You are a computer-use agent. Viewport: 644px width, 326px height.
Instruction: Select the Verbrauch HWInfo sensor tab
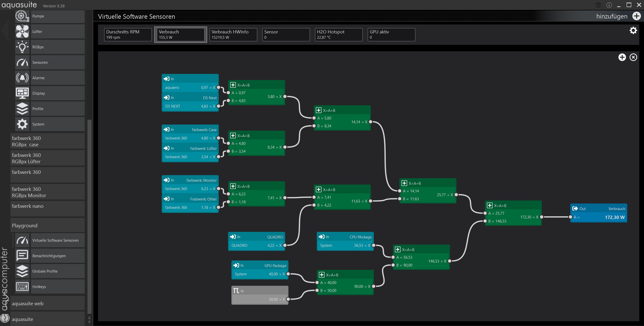(233, 35)
